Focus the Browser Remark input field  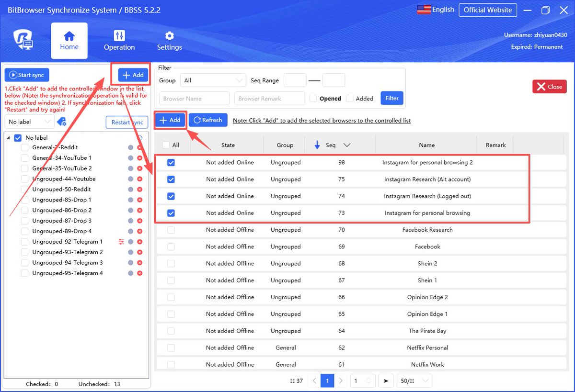click(270, 99)
